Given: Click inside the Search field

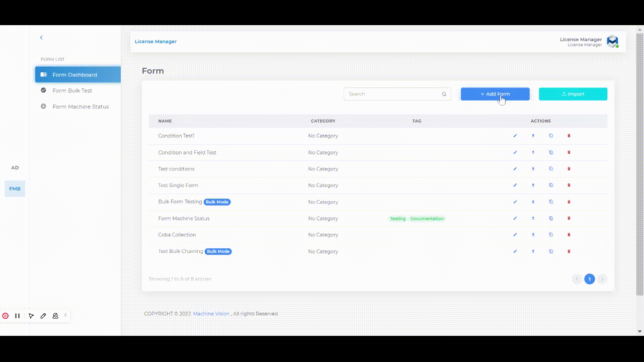Looking at the screenshot, I should pos(392,94).
